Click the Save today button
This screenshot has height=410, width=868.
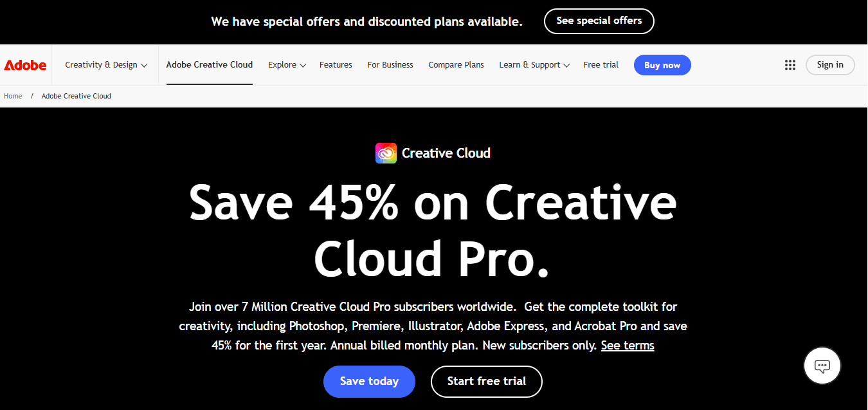(369, 381)
